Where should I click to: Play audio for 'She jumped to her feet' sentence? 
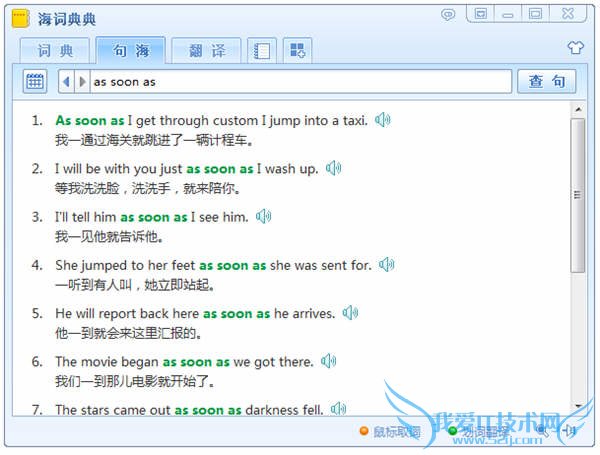386,264
